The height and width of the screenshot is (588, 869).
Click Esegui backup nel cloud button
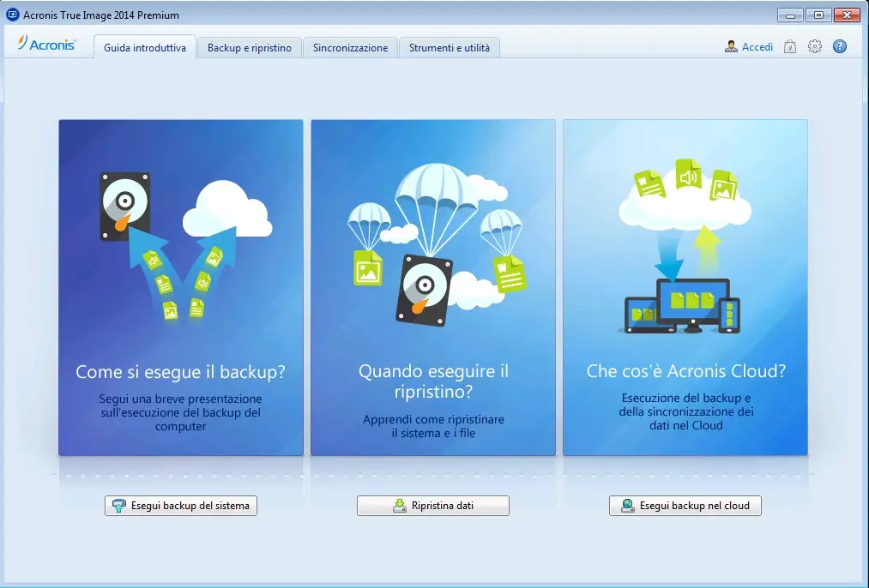click(685, 506)
